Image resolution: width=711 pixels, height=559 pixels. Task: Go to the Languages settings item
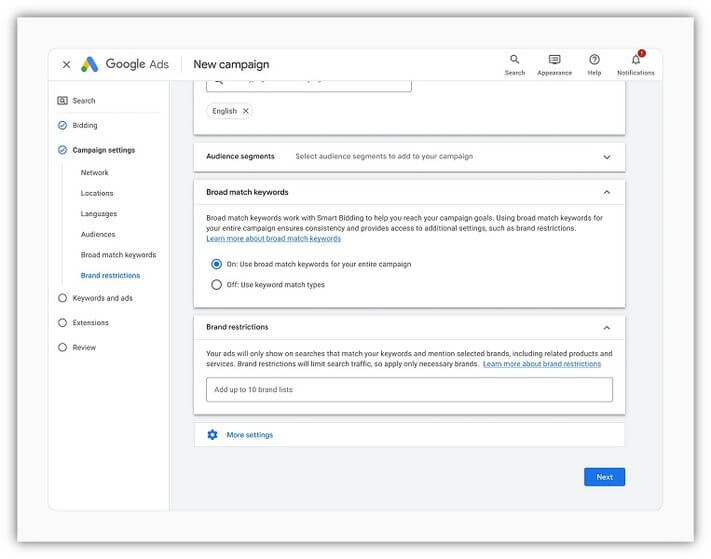click(x=99, y=214)
